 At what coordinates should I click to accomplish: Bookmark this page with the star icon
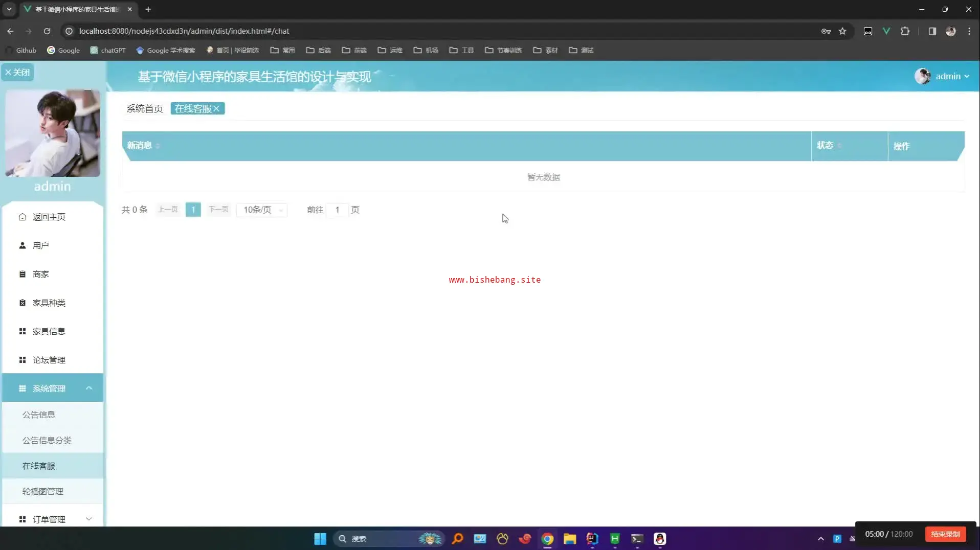click(842, 31)
